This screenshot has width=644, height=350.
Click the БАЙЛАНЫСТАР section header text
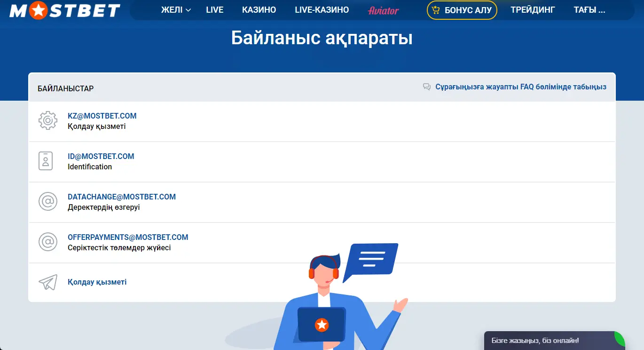(x=66, y=88)
